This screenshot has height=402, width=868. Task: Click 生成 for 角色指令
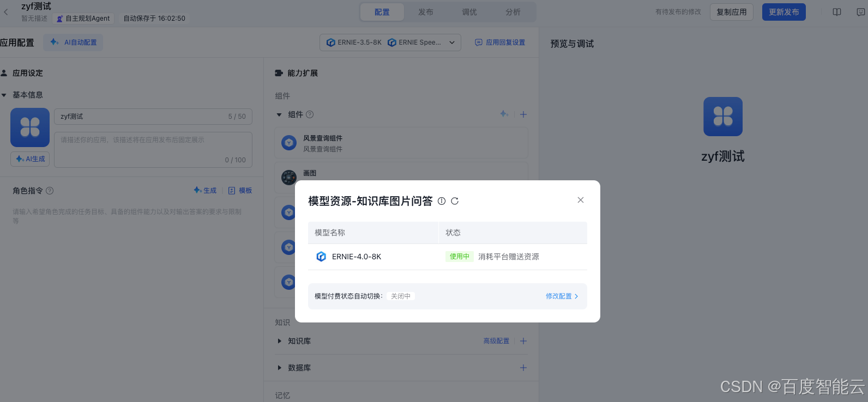205,191
